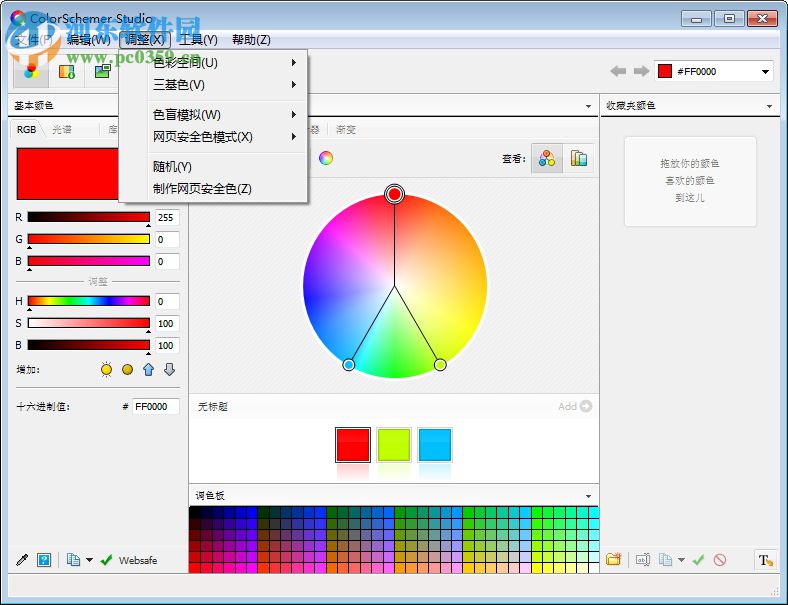Click the red handle on the color wheel

pyautogui.click(x=395, y=194)
